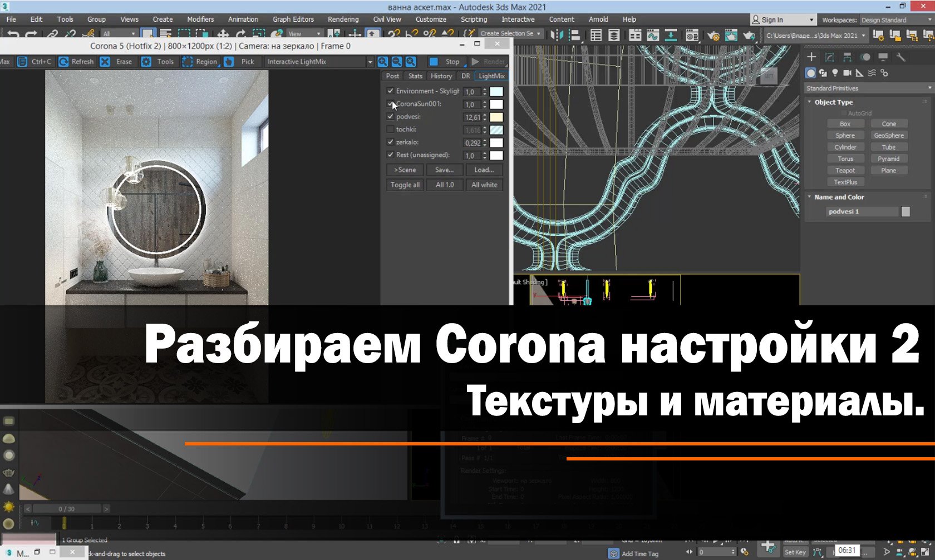
Task: Open the Align tool
Action: click(574, 35)
